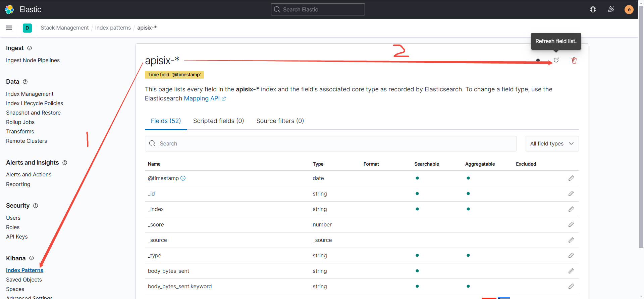Open Users under Security

(x=13, y=218)
